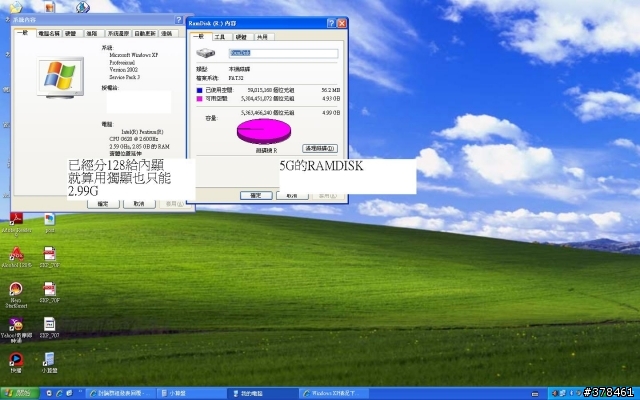Open the Start menu
Screen dimensions: 640x400
pos(20,393)
